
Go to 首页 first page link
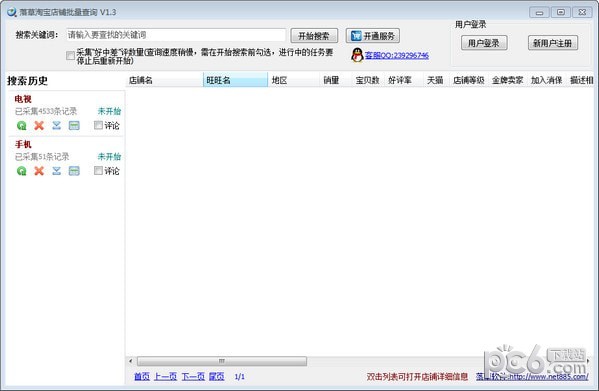point(142,376)
